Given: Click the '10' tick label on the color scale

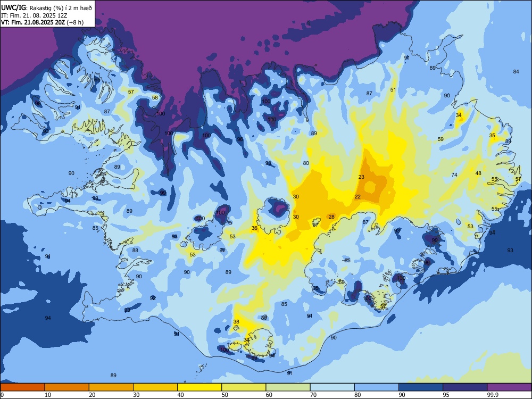Looking at the screenshot, I should 48,395.
